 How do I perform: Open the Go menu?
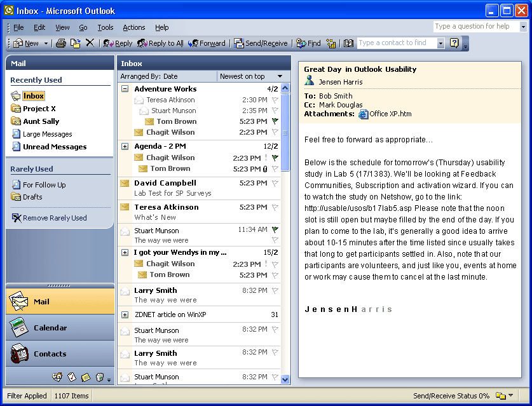pos(83,27)
